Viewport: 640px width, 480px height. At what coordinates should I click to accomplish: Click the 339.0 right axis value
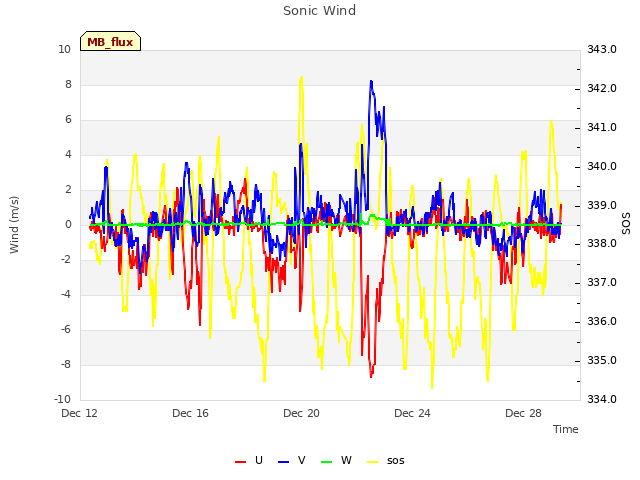(602, 205)
